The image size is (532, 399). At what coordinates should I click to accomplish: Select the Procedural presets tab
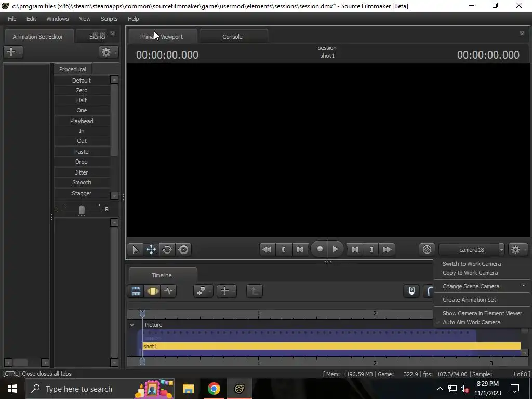[x=73, y=69]
